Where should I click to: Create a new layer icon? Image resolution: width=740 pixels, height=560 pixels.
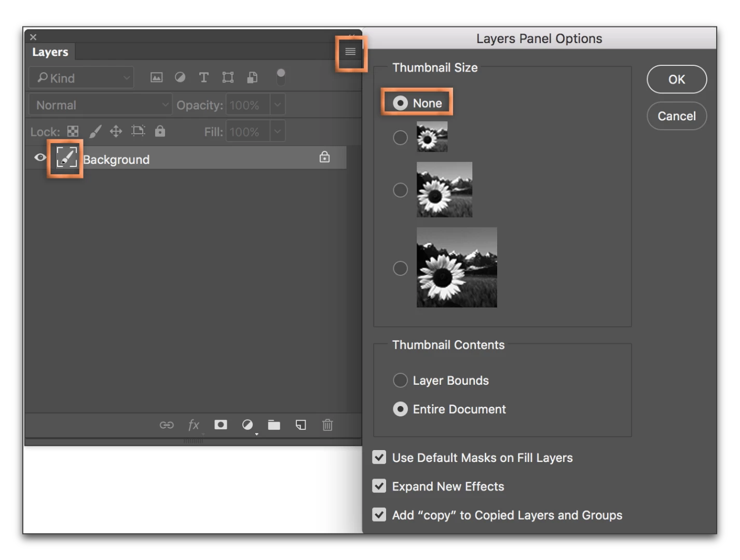tap(301, 425)
